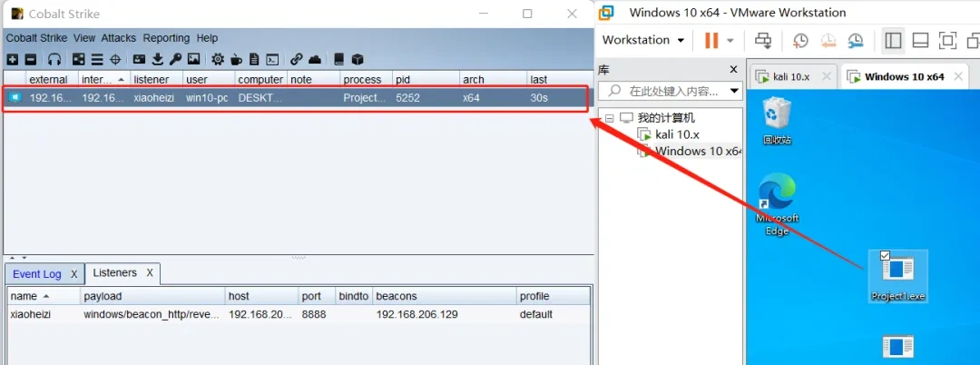Close the 库 library panel
This screenshot has width=980, height=365.
(734, 70)
